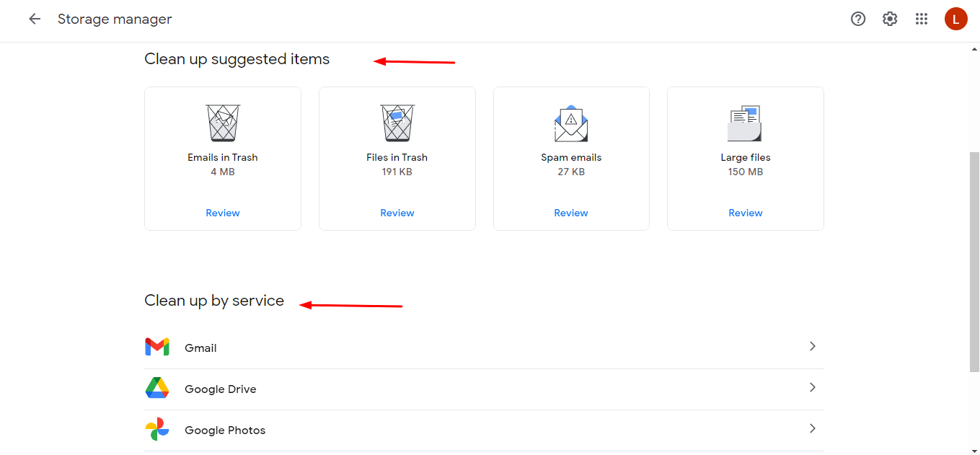Click the Files in Trash bin icon
This screenshot has width=980, height=455.
(x=397, y=123)
